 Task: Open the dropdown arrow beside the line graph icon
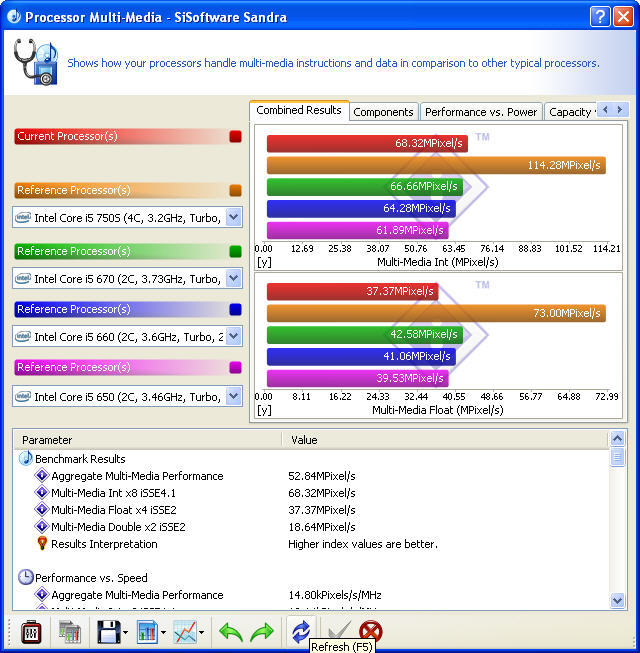click(202, 633)
